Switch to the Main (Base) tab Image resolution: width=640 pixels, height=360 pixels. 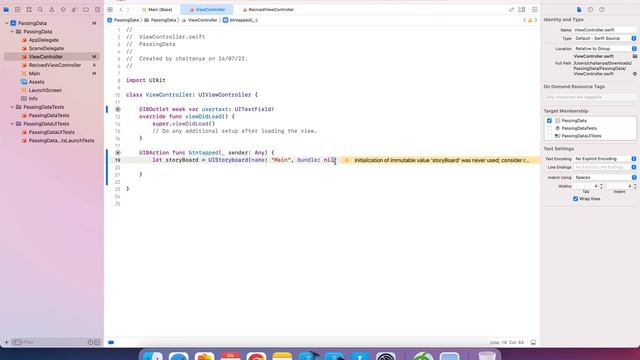click(157, 9)
